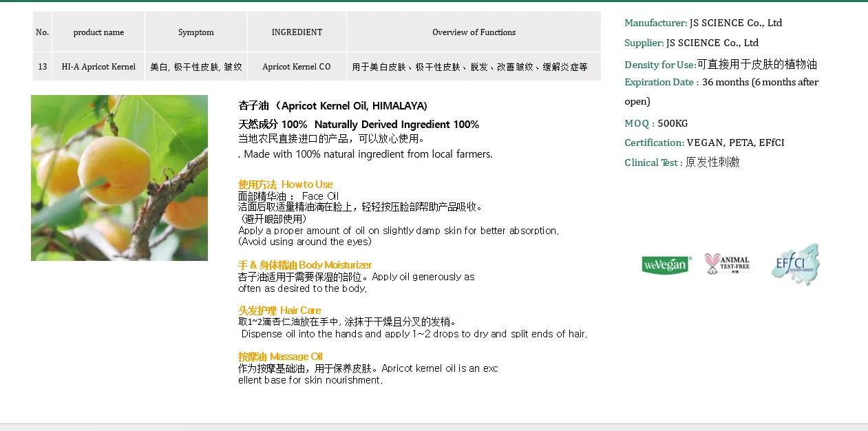Viewport: 868px width, 431px height.
Task: Click the 'INGREDIENT' column header
Action: pyautogui.click(x=297, y=32)
